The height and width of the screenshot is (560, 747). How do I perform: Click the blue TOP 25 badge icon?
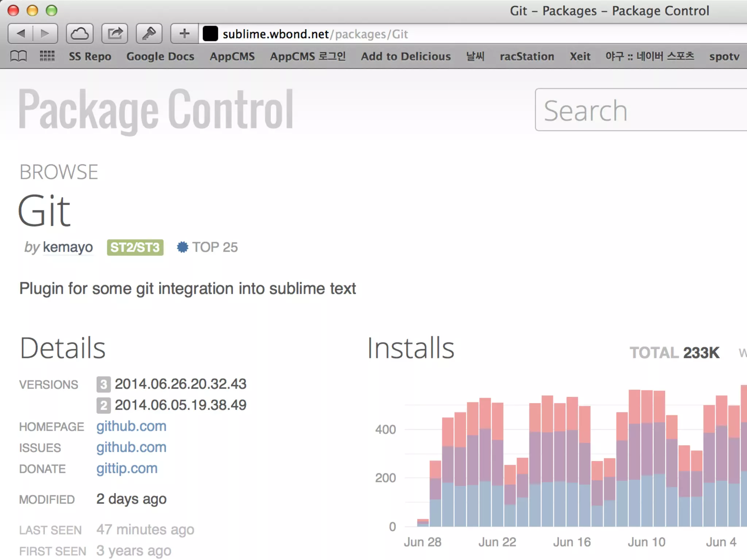[x=182, y=247]
